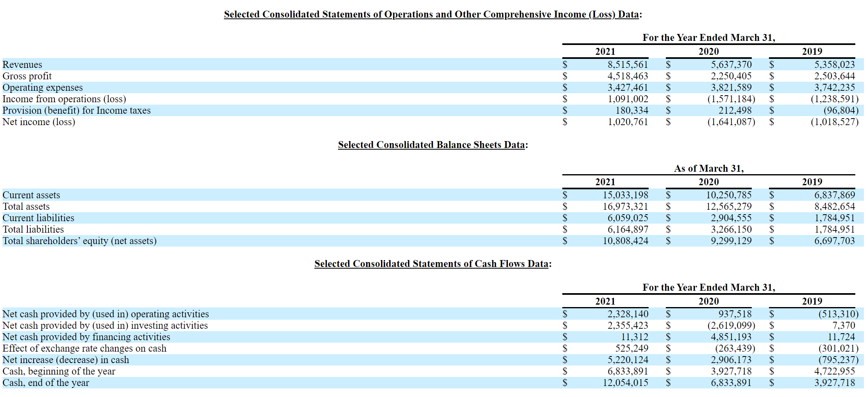Click the 2019 cash beginning value 4,722,955
Screen dimensions: 868x397
tap(834, 371)
